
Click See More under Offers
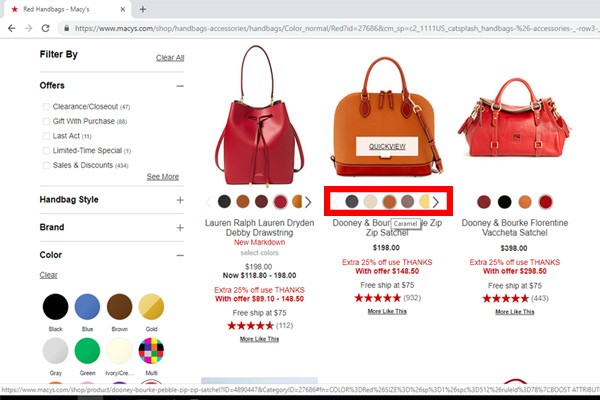163,177
